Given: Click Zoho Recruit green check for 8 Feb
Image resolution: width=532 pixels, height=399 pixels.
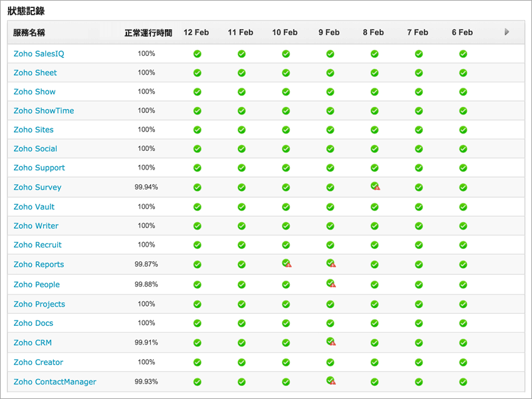Looking at the screenshot, I should 374,245.
